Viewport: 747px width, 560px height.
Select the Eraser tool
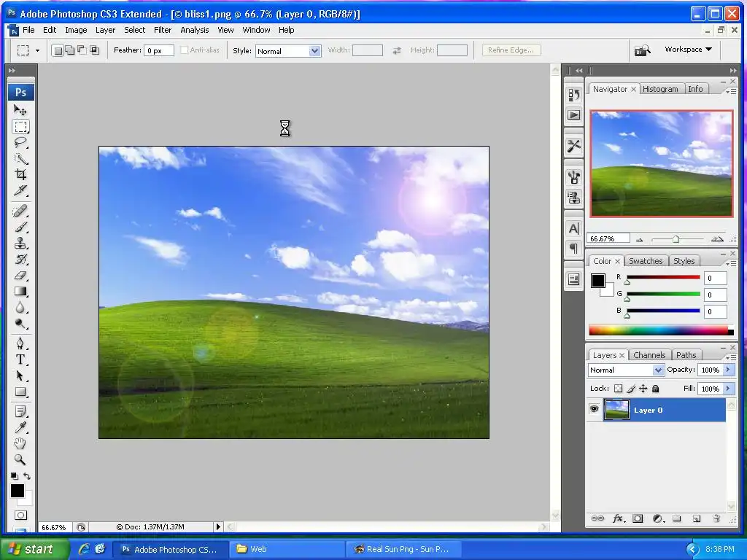point(20,275)
